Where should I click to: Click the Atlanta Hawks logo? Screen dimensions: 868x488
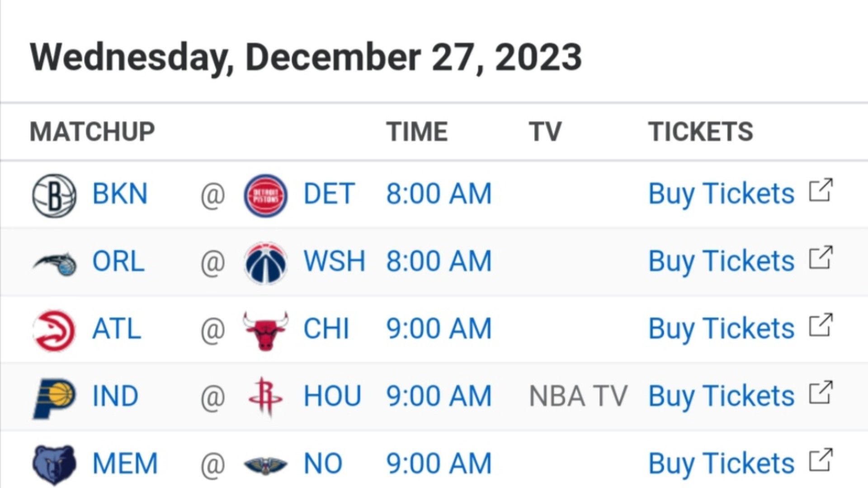pyautogui.click(x=54, y=330)
